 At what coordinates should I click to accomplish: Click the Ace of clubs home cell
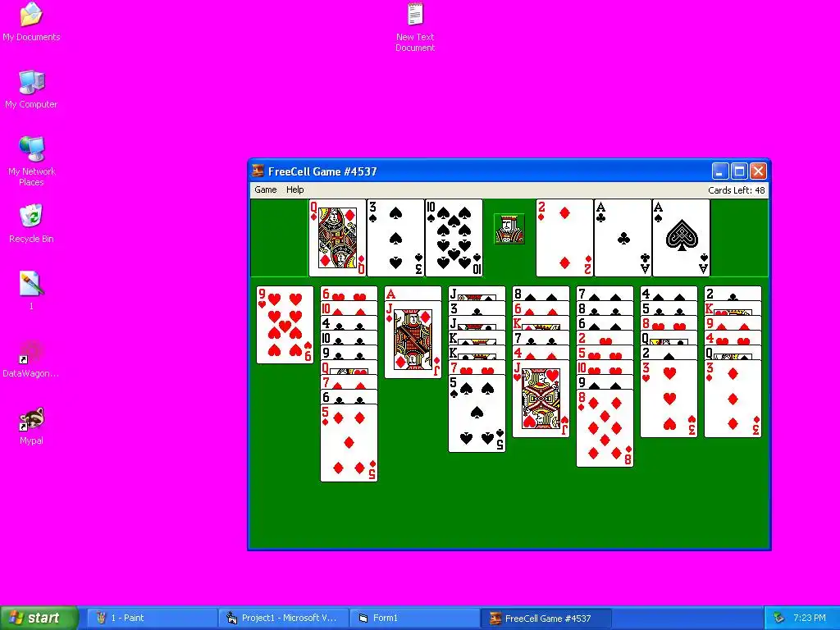(623, 238)
